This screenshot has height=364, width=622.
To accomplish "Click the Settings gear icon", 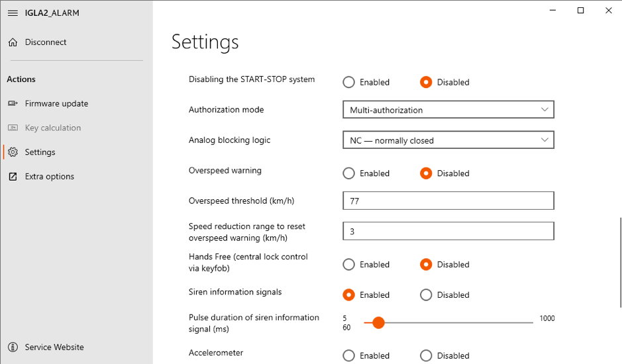I will (13, 152).
